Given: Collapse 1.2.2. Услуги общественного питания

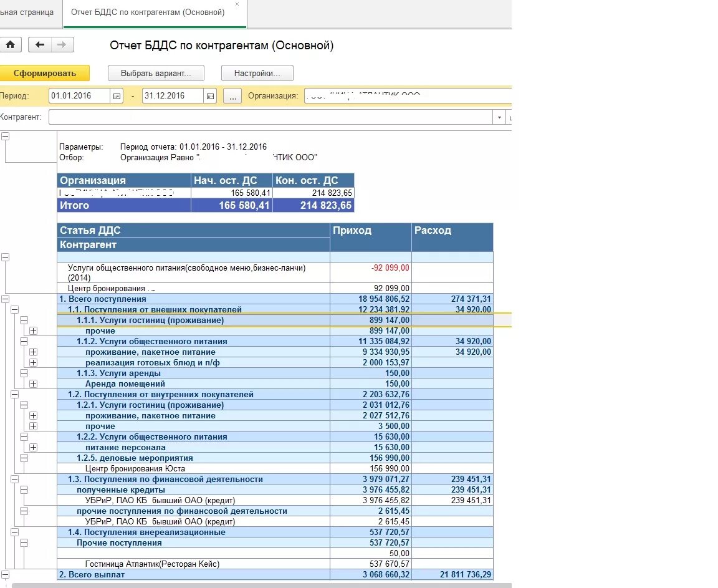Looking at the screenshot, I should point(24,437).
